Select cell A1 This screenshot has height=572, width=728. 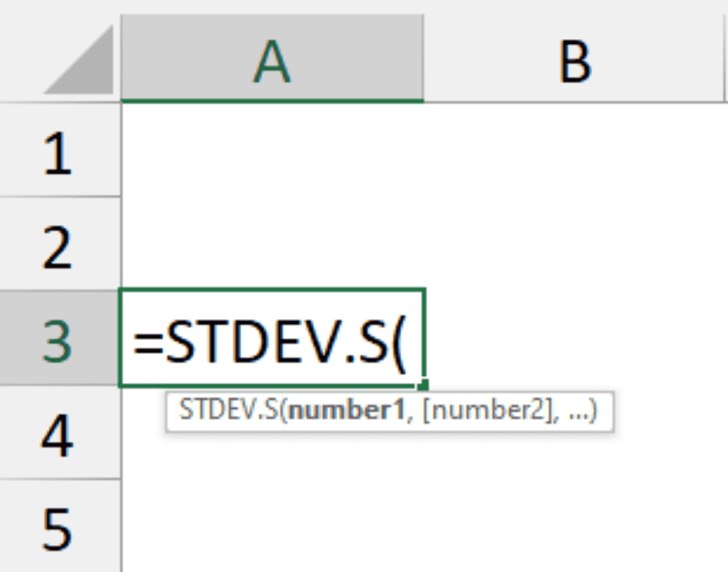click(x=272, y=149)
